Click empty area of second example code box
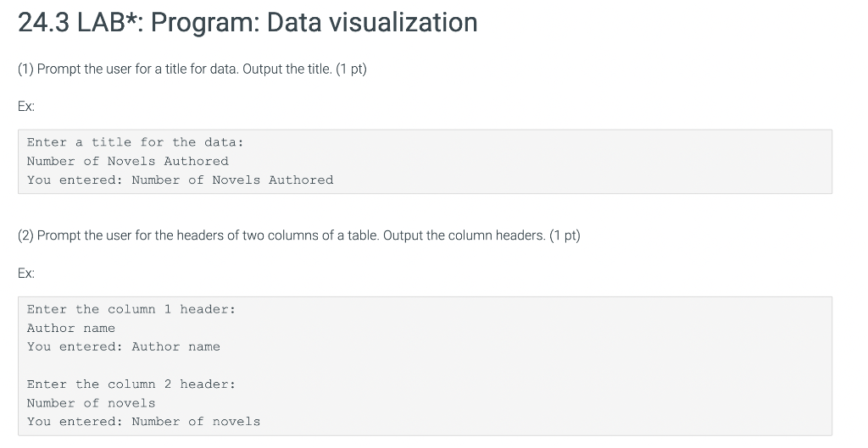868x448 pixels. pyautogui.click(x=554, y=366)
